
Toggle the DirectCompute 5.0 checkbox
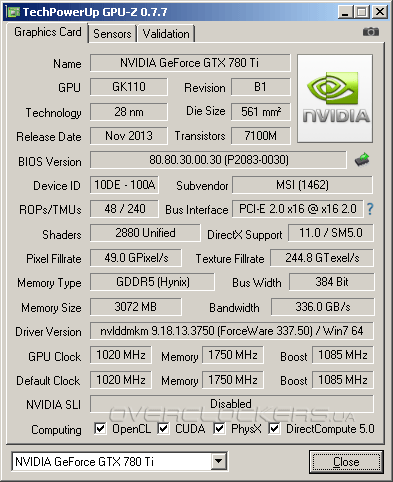(x=274, y=428)
